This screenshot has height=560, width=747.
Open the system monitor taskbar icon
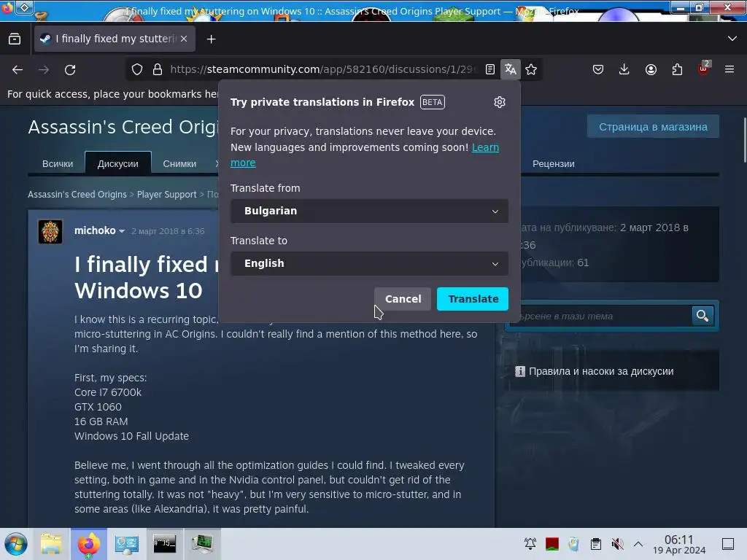tap(203, 544)
